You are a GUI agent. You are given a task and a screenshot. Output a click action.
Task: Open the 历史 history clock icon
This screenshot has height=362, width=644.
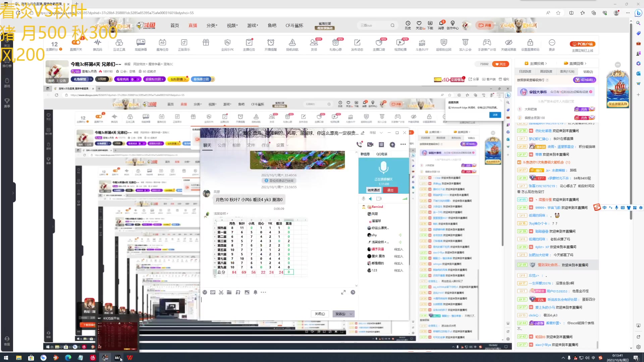[x=408, y=25]
